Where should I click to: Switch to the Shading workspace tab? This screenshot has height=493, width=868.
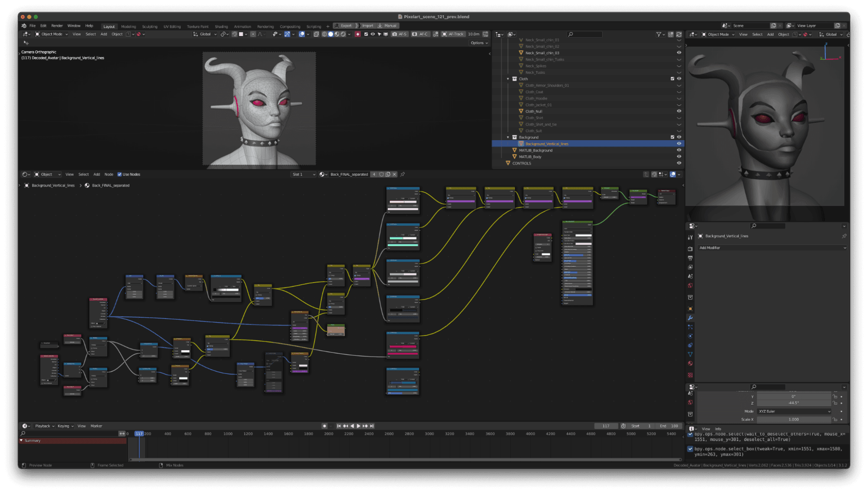(221, 26)
